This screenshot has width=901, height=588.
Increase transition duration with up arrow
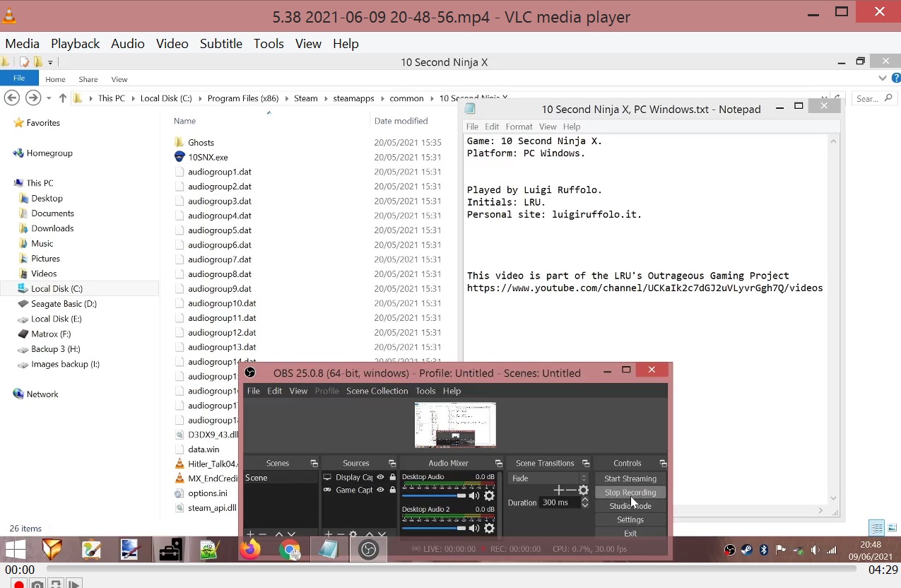pyautogui.click(x=584, y=500)
